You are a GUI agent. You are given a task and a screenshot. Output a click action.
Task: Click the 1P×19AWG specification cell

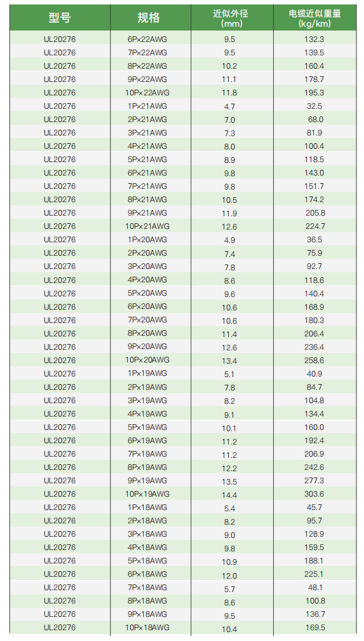147,373
